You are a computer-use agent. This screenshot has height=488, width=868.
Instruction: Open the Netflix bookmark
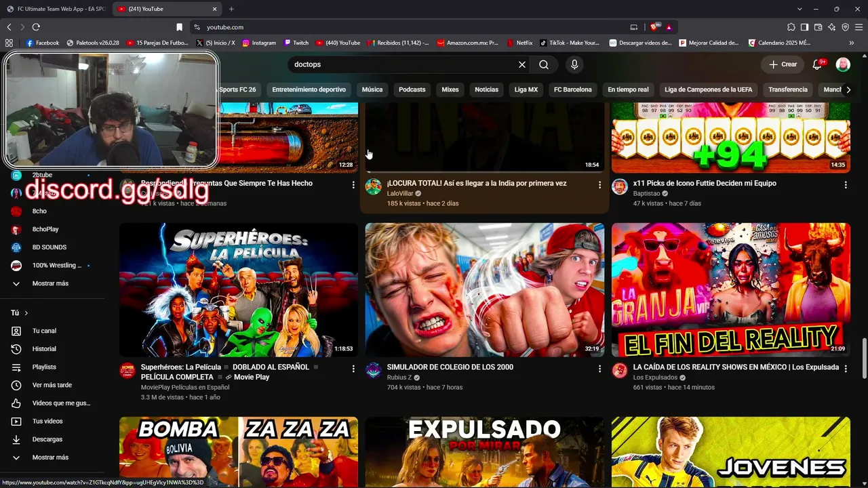point(519,43)
